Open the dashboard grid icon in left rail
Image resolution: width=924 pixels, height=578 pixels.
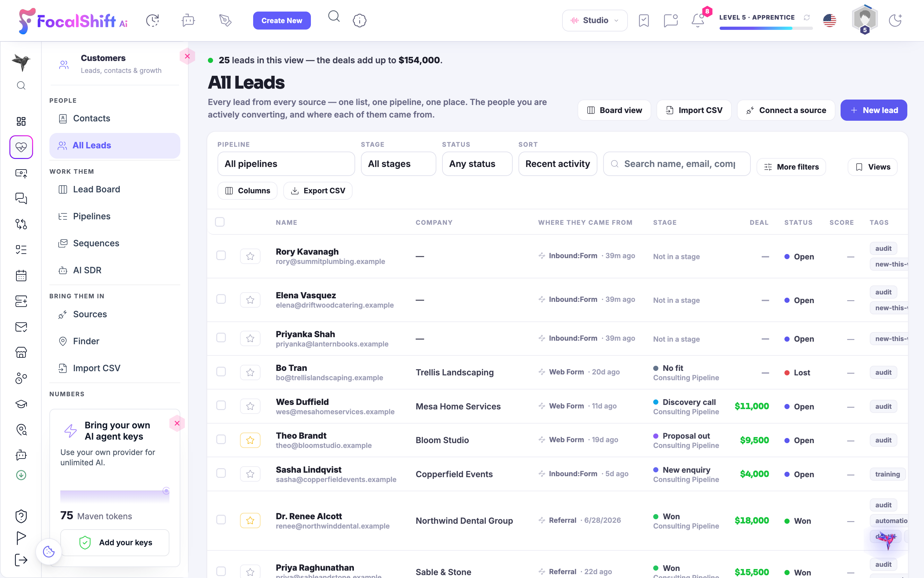point(21,122)
